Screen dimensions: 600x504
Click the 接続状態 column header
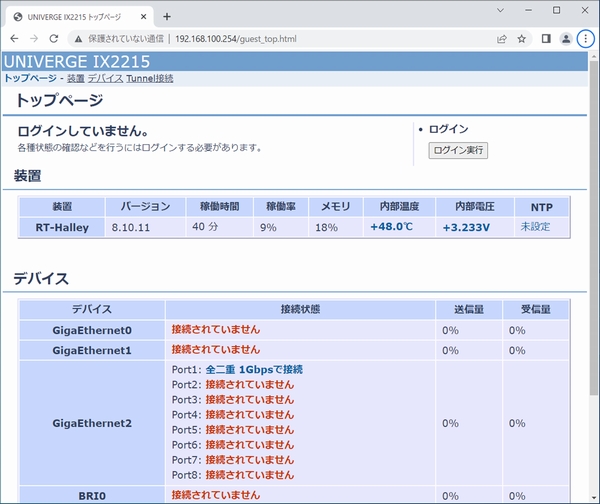point(300,309)
